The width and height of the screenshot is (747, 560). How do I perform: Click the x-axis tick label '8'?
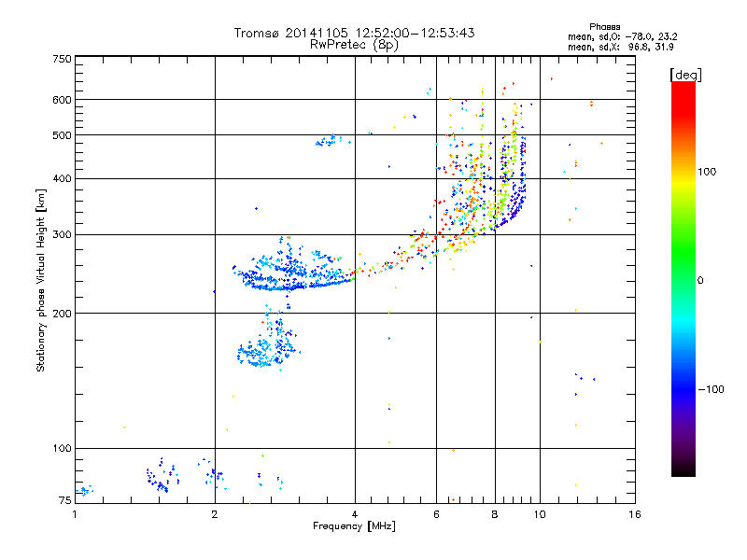coord(495,514)
